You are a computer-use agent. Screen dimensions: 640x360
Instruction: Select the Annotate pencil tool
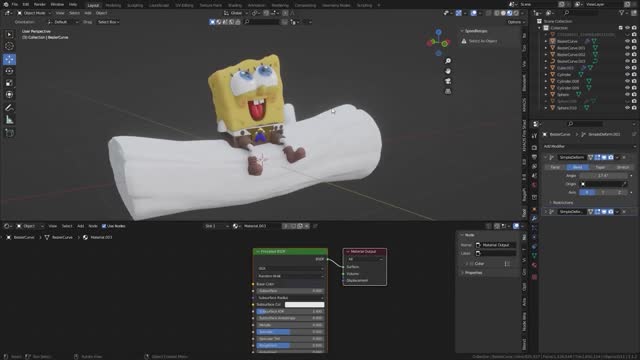click(9, 108)
